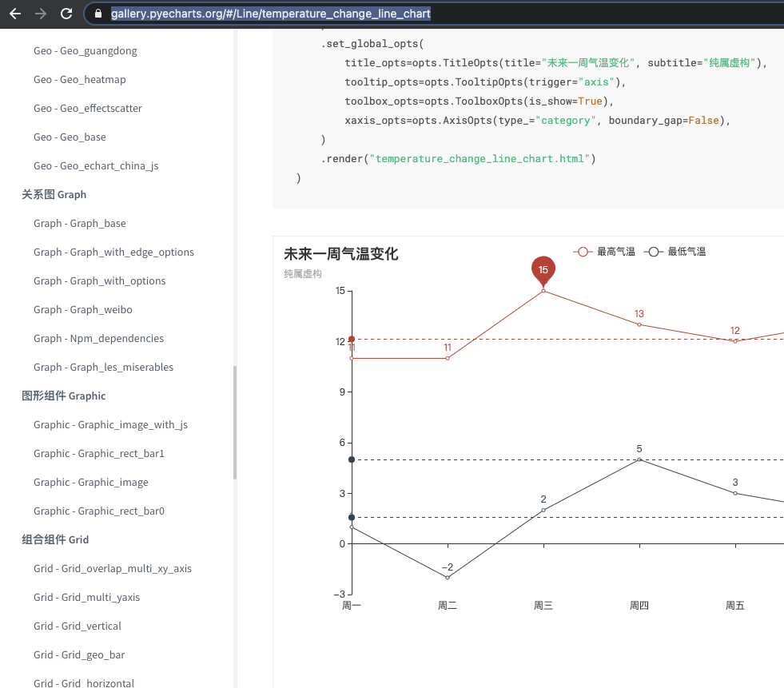Open Geo - Geo_heatmap example
This screenshot has height=688, width=784.
pyautogui.click(x=80, y=79)
